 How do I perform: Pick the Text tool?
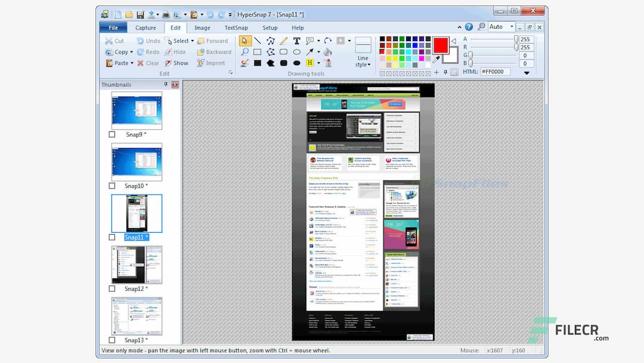[x=297, y=41]
